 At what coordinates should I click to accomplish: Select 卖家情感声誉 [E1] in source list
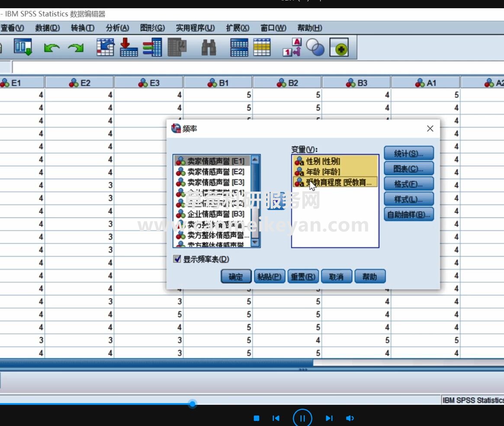tap(212, 161)
